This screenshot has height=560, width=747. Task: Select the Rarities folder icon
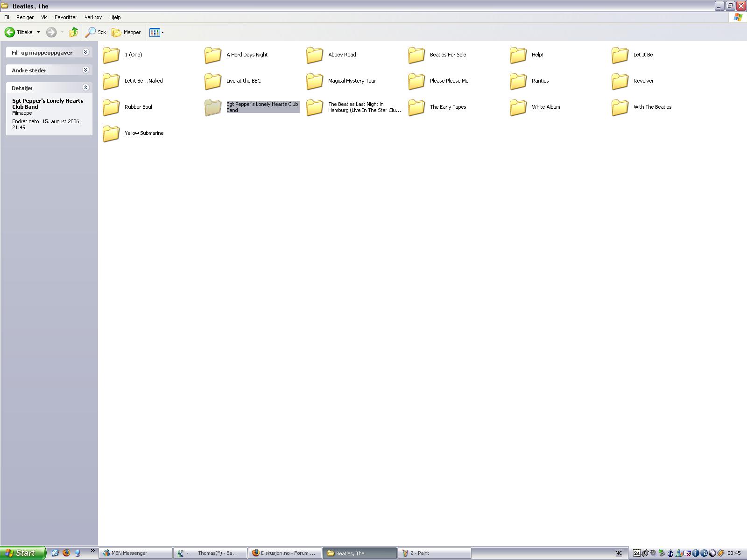(x=518, y=81)
